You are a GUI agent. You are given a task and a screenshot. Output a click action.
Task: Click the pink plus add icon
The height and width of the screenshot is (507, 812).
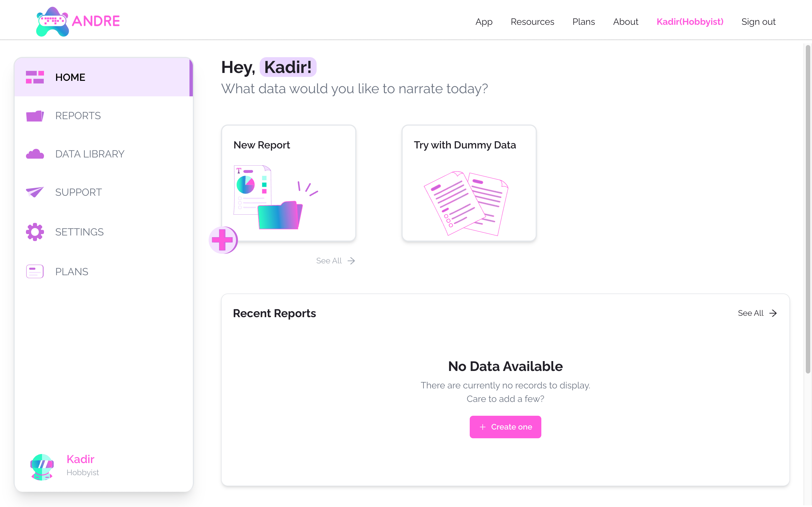pos(223,240)
